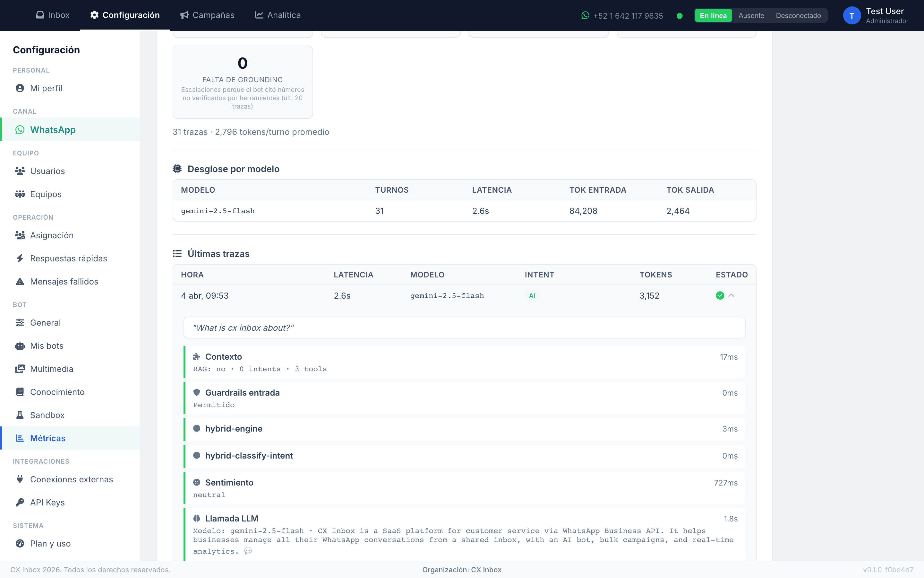Select Métricas in sidebar
Screen dimensions: 924x578
tap(71, 438)
